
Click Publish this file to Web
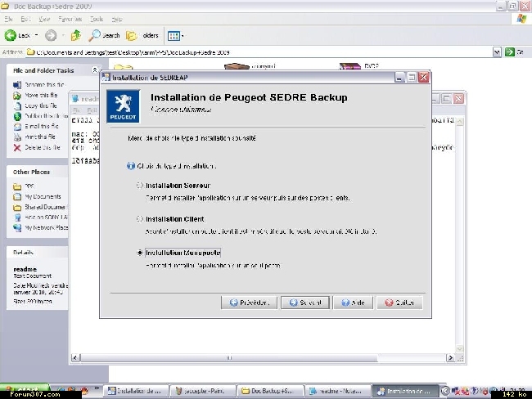(x=46, y=115)
